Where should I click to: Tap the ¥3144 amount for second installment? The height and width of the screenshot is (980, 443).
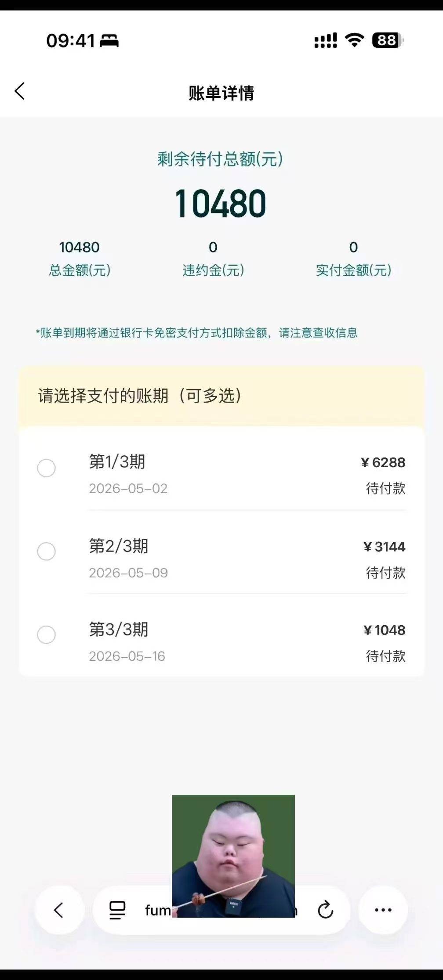coord(384,547)
